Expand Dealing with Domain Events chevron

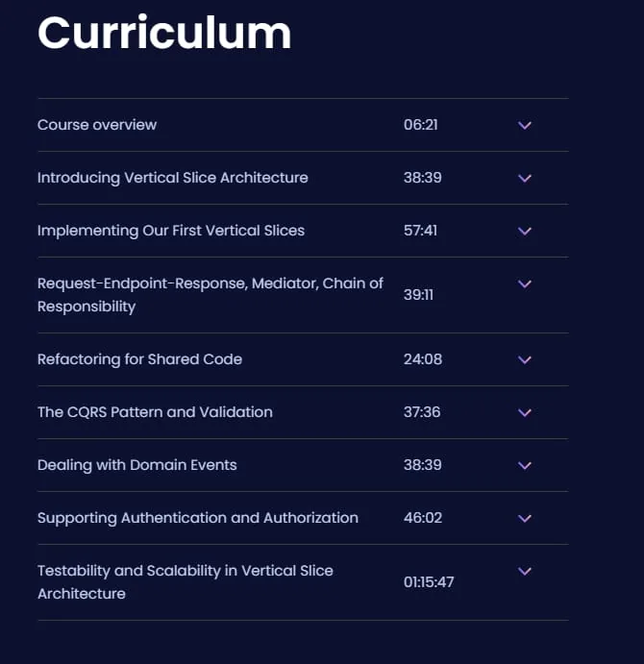(525, 466)
